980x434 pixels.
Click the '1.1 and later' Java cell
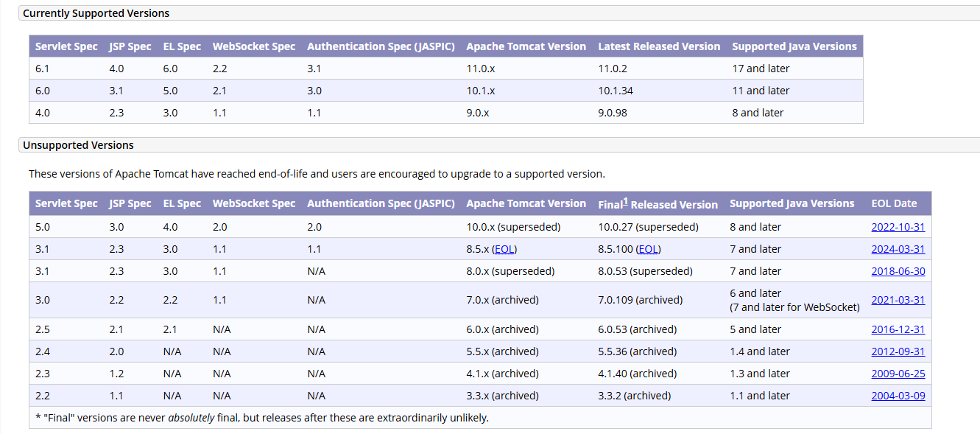tap(759, 396)
